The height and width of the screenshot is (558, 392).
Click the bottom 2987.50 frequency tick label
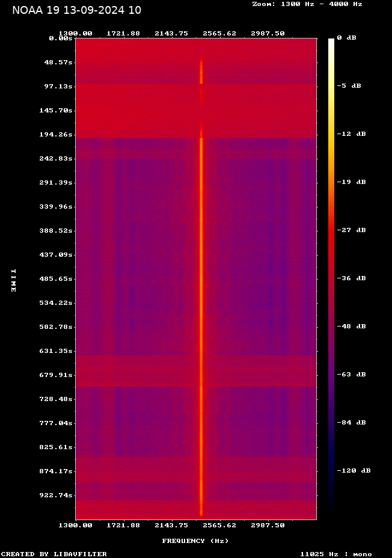tap(268, 525)
